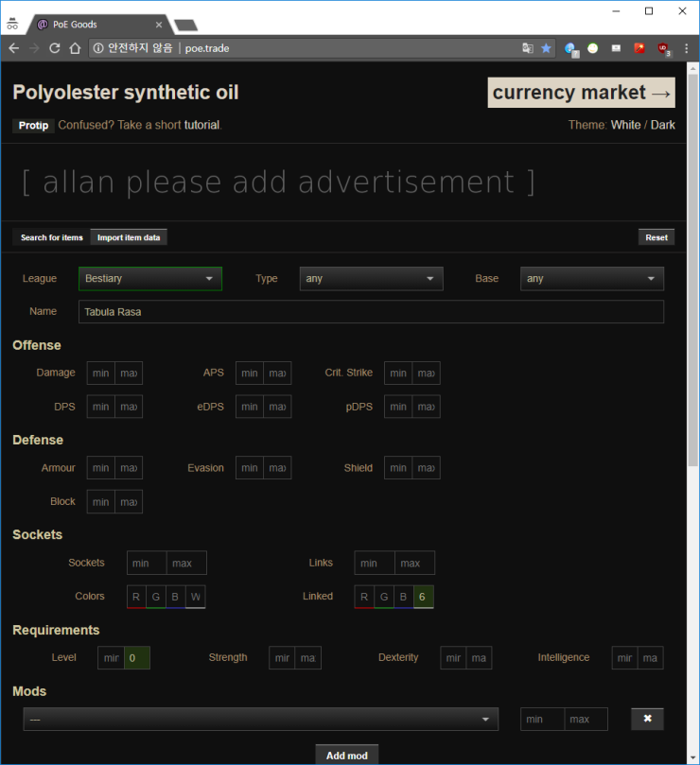
Task: Click the APS max field
Action: click(x=278, y=374)
